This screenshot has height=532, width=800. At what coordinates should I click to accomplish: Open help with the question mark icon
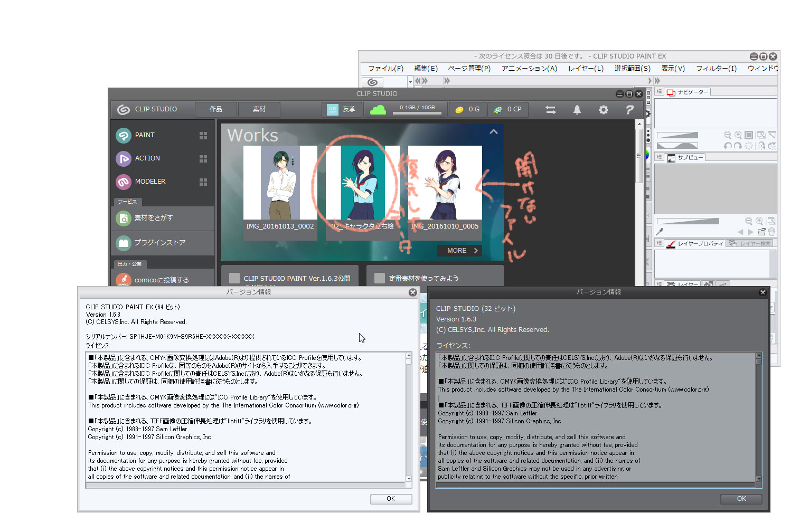629,110
